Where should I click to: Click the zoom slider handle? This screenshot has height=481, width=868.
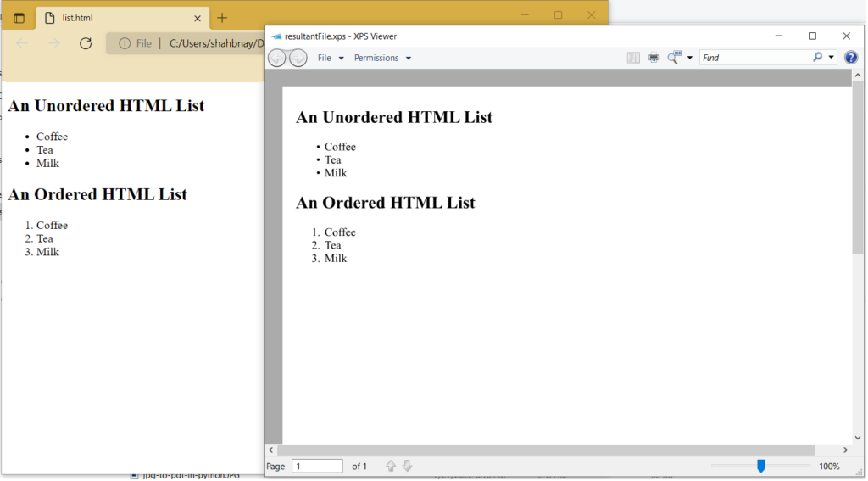pyautogui.click(x=761, y=466)
